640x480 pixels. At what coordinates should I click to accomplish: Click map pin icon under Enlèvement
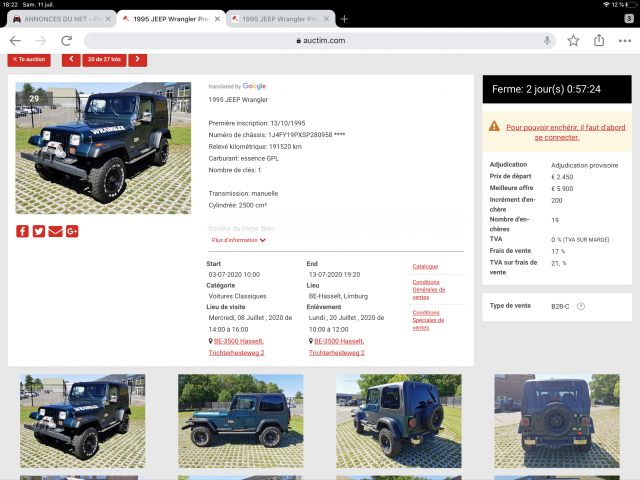[x=311, y=341]
